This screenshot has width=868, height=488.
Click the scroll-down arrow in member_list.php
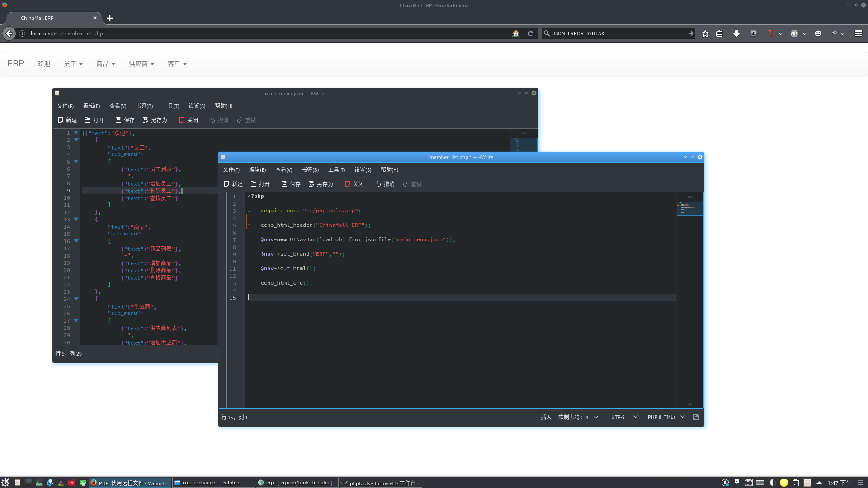pos(690,404)
